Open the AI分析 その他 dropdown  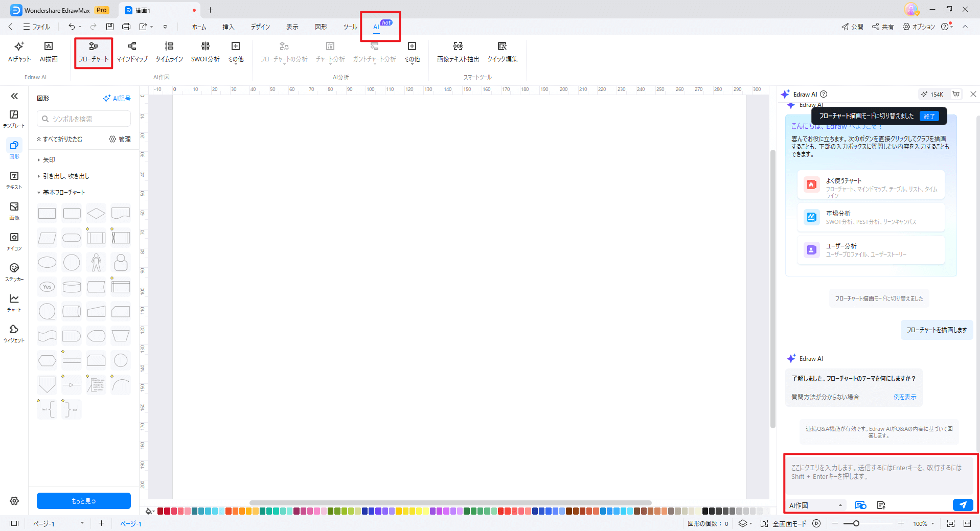pyautogui.click(x=412, y=52)
